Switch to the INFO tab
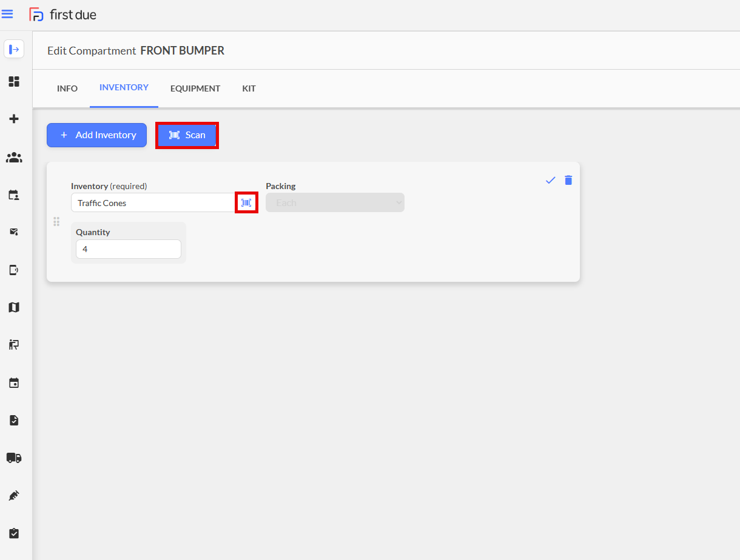The height and width of the screenshot is (560, 740). tap(67, 88)
